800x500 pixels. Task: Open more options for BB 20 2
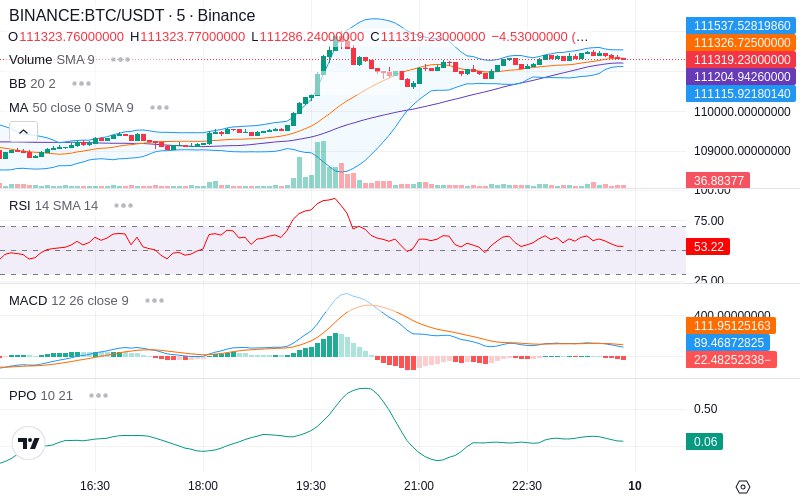[82, 84]
